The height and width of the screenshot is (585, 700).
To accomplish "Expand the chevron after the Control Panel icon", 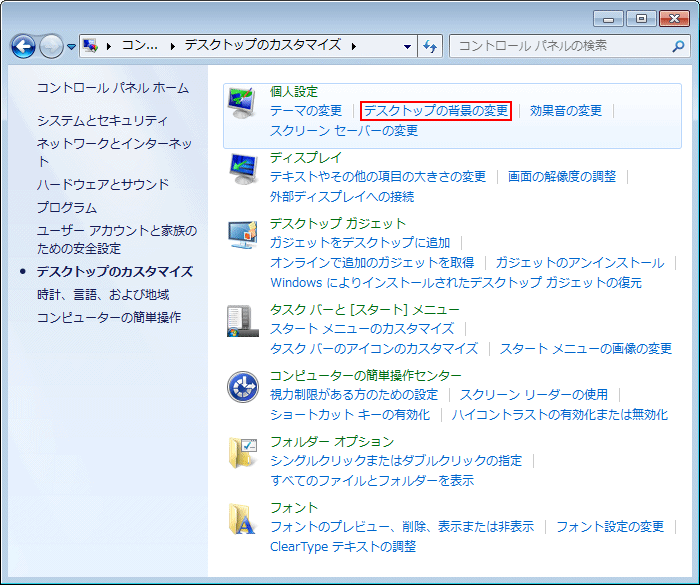I will pyautogui.click(x=108, y=46).
